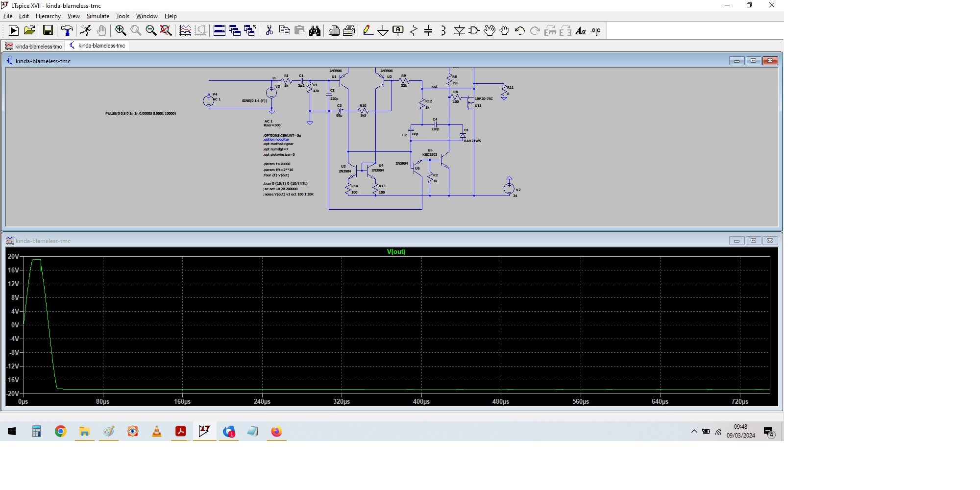Select the Cut scissors tool

pyautogui.click(x=269, y=31)
